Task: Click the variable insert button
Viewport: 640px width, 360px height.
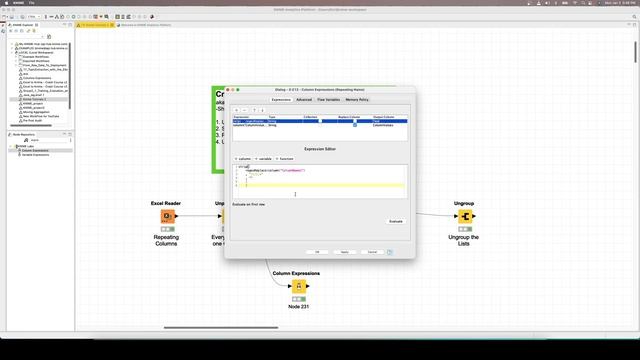Action: click(x=263, y=159)
